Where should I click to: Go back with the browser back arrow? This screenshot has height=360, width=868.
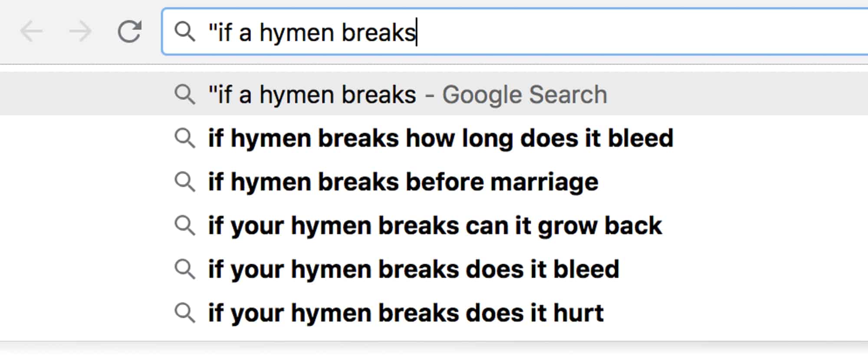(x=32, y=32)
